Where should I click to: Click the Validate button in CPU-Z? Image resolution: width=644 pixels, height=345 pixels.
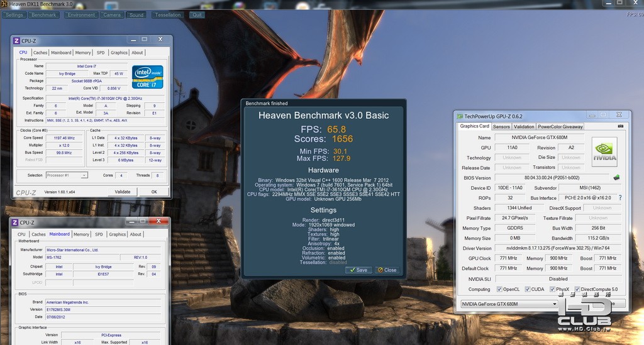123,192
